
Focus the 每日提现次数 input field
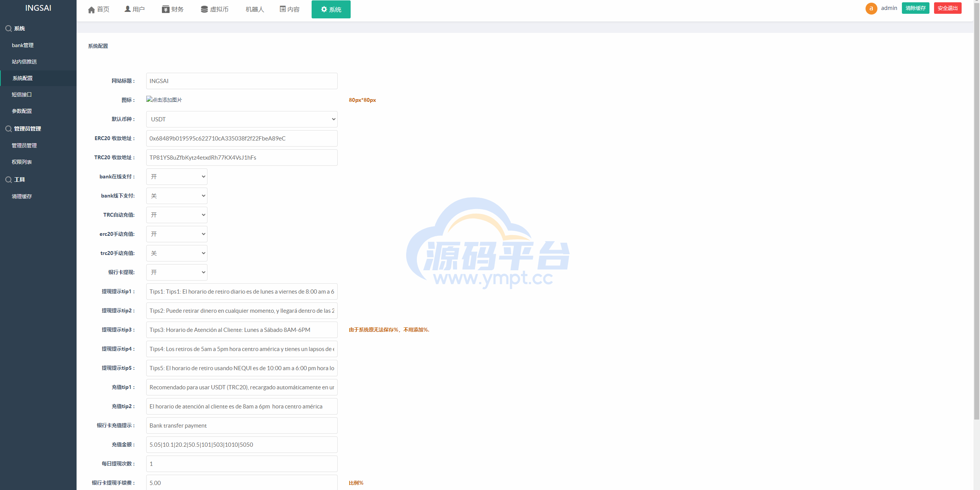[242, 464]
